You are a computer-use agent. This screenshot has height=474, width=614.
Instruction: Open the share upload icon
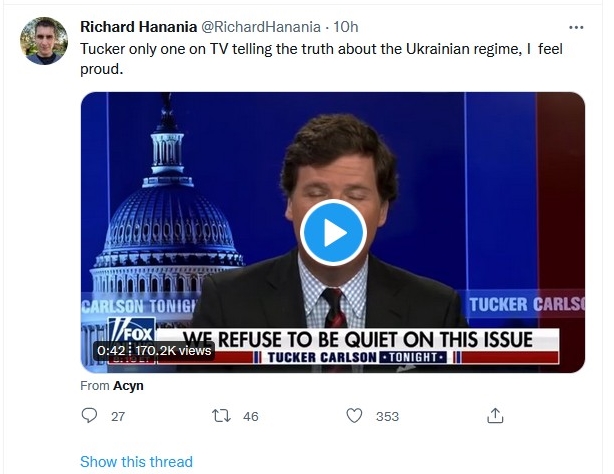click(x=495, y=416)
